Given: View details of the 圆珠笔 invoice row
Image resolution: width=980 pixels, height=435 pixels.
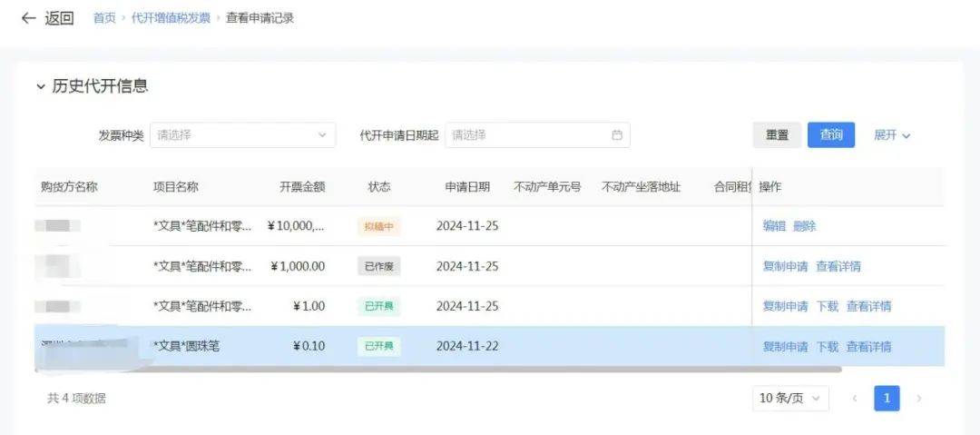Looking at the screenshot, I should pyautogui.click(x=868, y=346).
